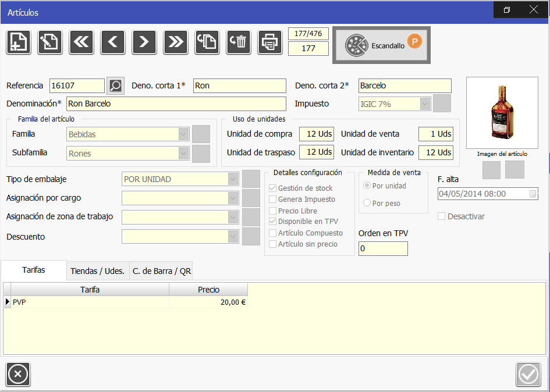The height and width of the screenshot is (392, 550).
Task: Go to the previous record
Action: pyautogui.click(x=113, y=42)
